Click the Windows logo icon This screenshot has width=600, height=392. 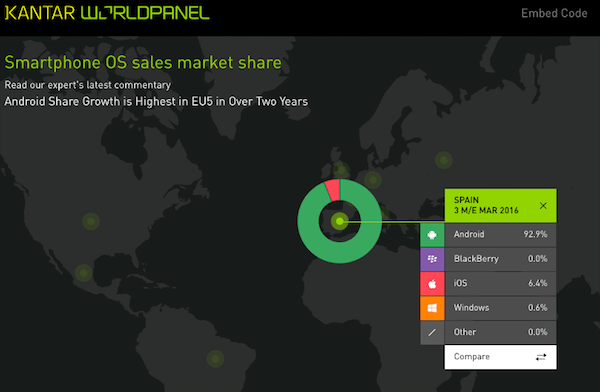pyautogui.click(x=432, y=308)
